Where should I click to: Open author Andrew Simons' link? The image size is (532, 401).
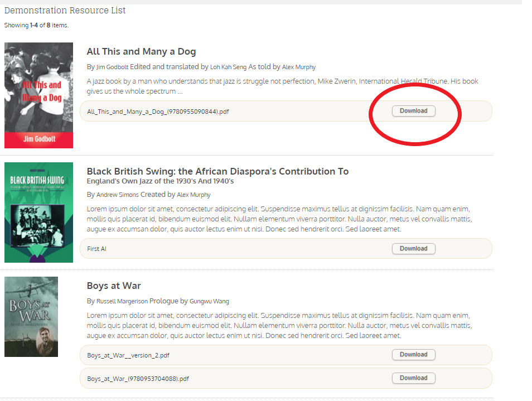point(117,195)
